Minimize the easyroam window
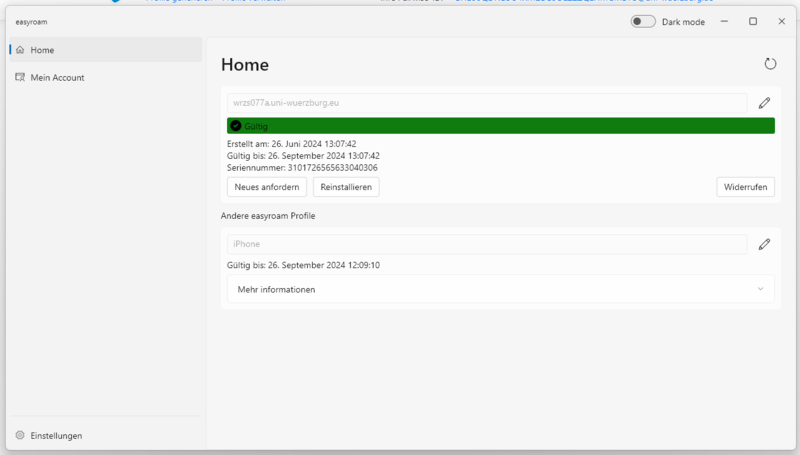Viewport: 800px width, 455px height. 725,21
